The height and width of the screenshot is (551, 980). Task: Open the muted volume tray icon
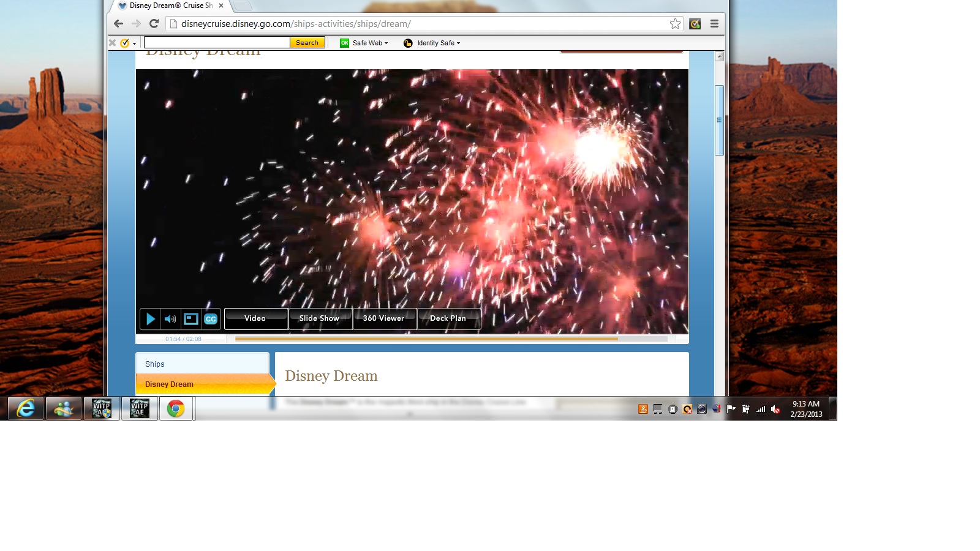point(775,409)
